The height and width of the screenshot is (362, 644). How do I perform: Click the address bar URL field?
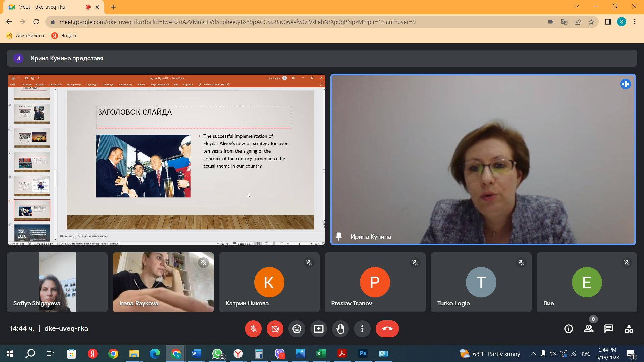(x=237, y=22)
